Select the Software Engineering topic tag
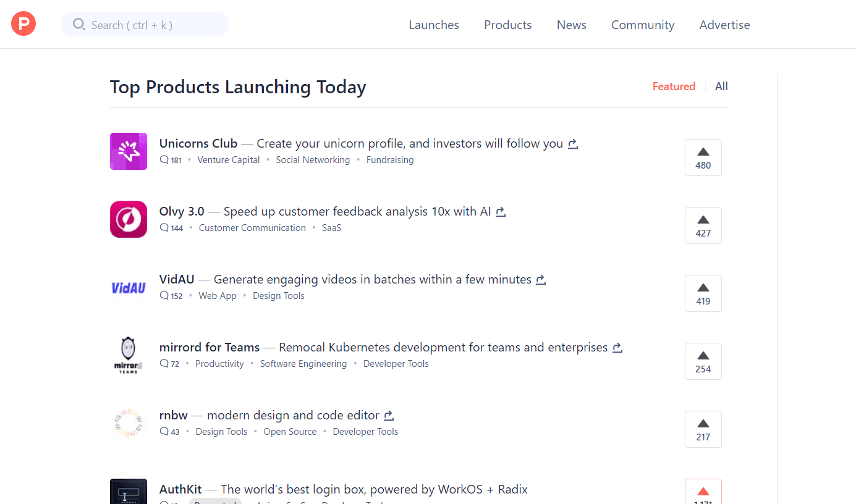The width and height of the screenshot is (856, 504). click(x=303, y=364)
